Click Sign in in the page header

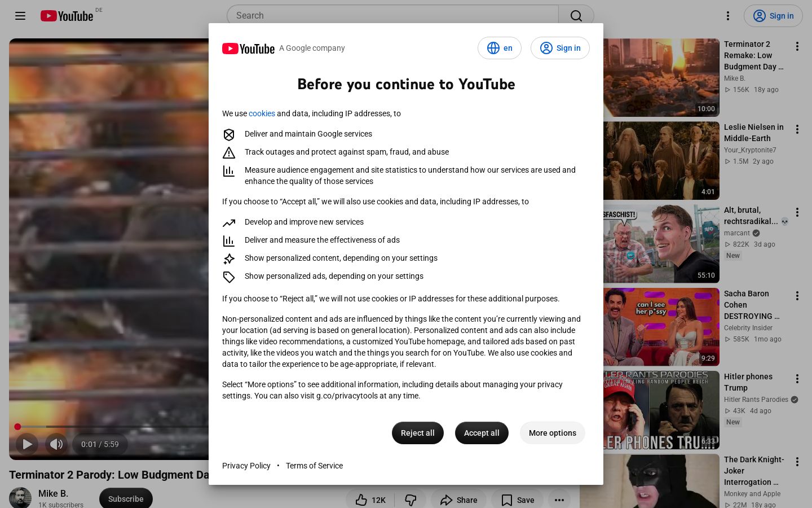coord(773,16)
